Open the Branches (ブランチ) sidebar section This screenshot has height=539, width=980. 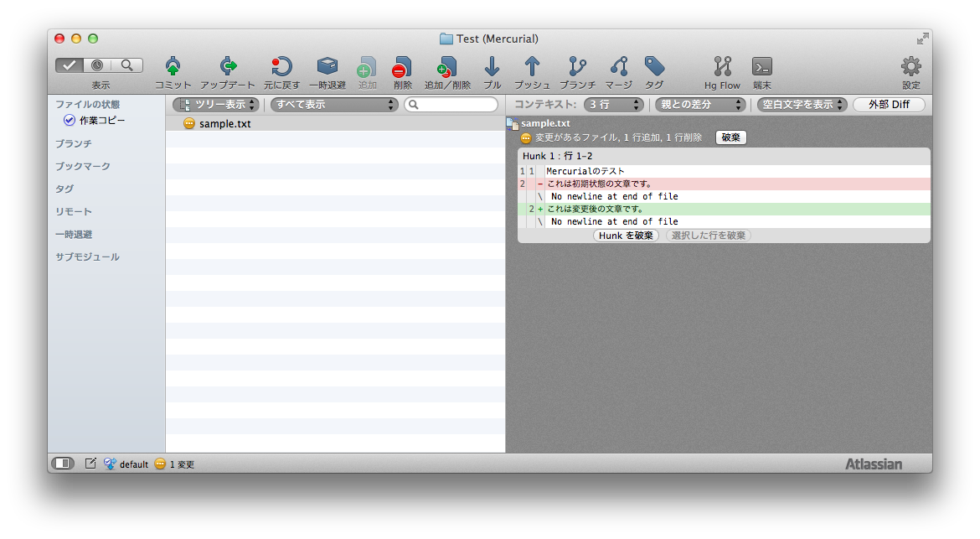(x=73, y=144)
